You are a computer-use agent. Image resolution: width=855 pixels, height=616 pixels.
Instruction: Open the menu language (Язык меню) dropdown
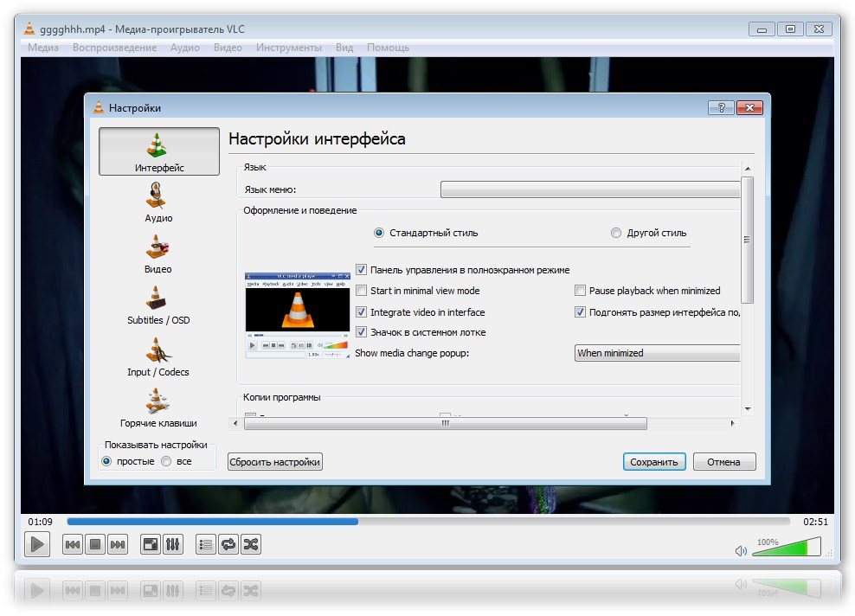[x=590, y=189]
